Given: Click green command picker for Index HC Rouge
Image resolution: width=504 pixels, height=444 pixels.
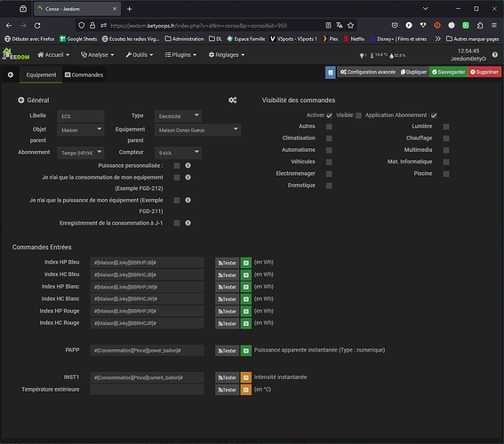Looking at the screenshot, I should click(246, 323).
